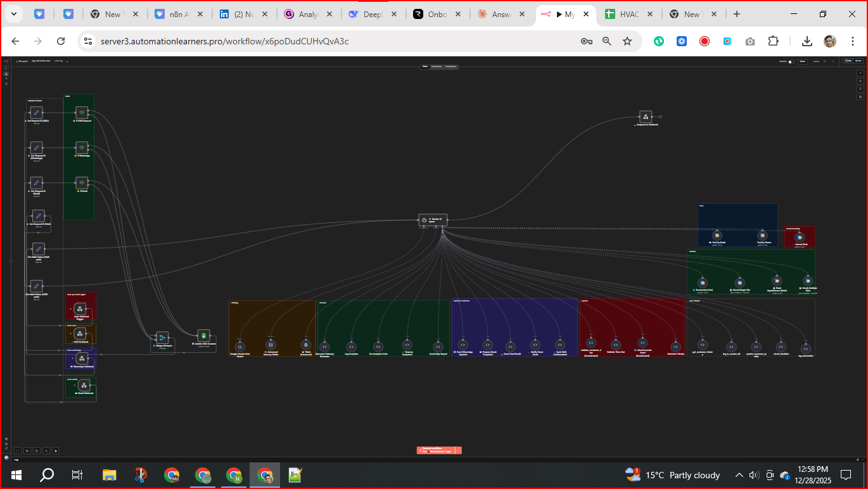The height and width of the screenshot is (489, 868).
Task: Select the Book Appointment (Main) node
Action: [777, 281]
